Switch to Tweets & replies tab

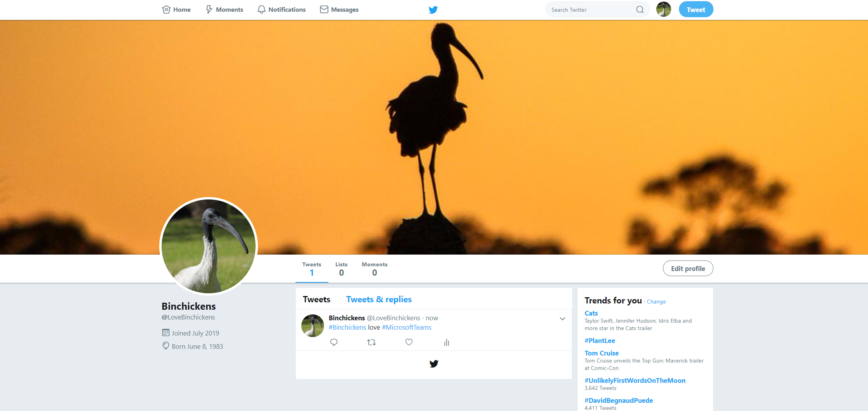379,300
